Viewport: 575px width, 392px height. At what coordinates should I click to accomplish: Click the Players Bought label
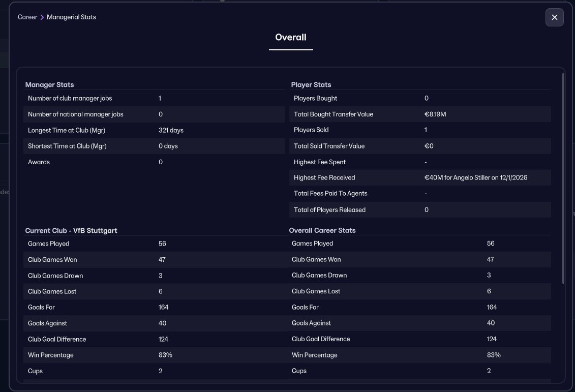coord(315,98)
